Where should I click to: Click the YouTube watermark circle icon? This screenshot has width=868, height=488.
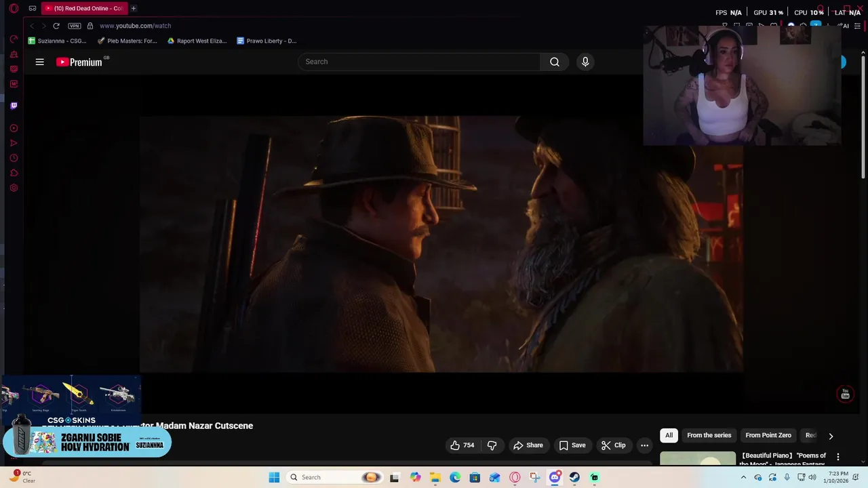click(x=845, y=394)
